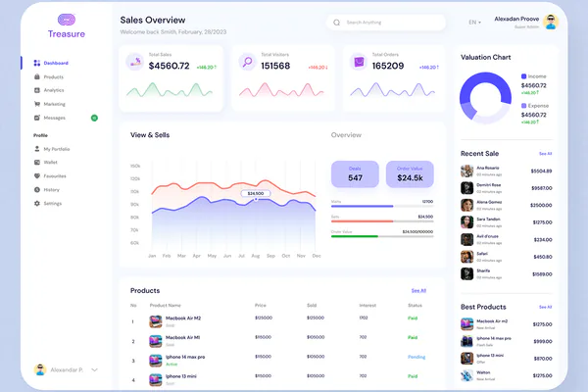Open the Products sidebar icon
This screenshot has width=588, height=392.
click(x=37, y=76)
